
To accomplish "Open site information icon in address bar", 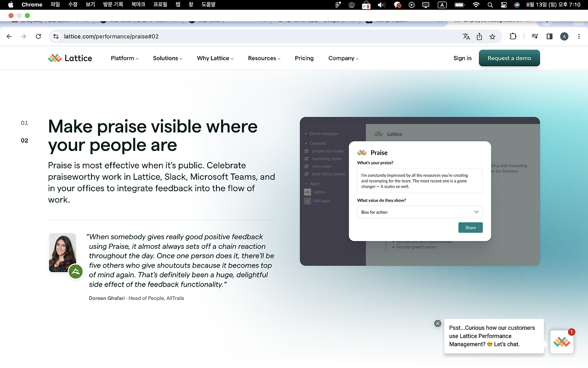I will pyautogui.click(x=56, y=36).
